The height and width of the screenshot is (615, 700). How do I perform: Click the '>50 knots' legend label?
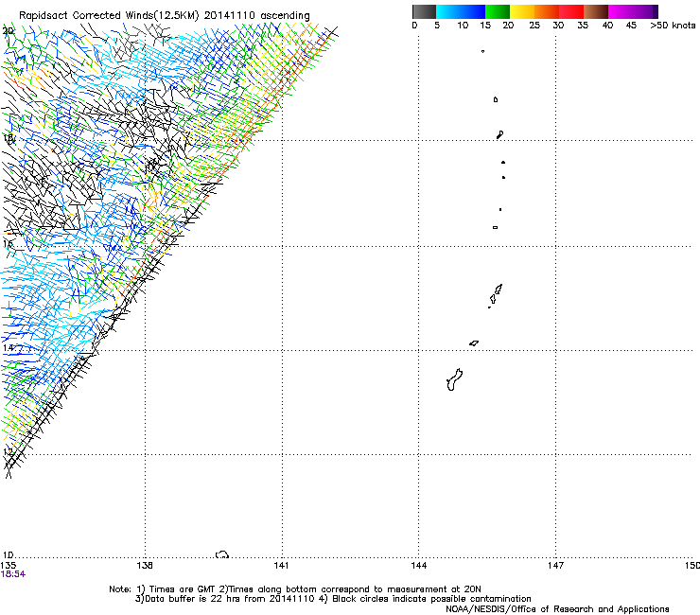[x=673, y=26]
